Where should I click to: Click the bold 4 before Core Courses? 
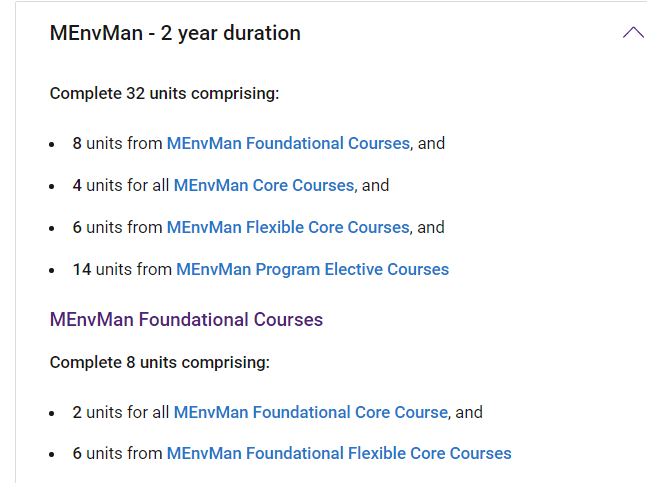tap(77, 185)
